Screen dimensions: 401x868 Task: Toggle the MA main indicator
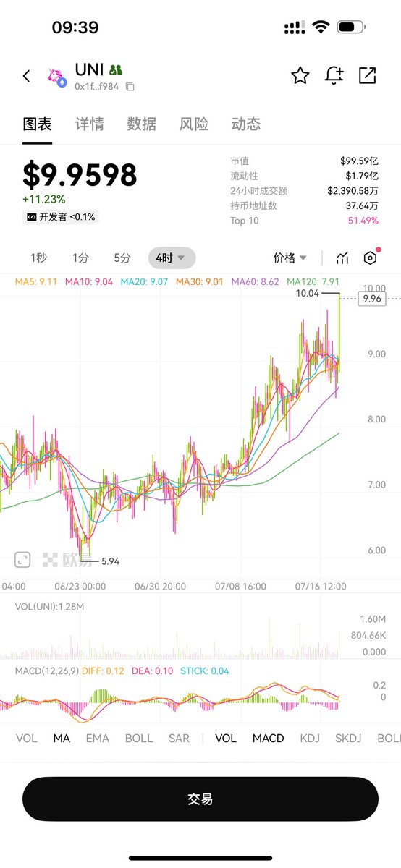pos(62,739)
